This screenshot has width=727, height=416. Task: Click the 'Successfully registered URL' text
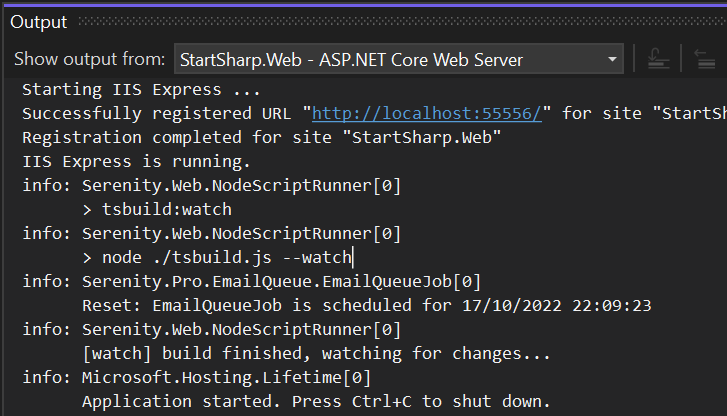point(160,114)
